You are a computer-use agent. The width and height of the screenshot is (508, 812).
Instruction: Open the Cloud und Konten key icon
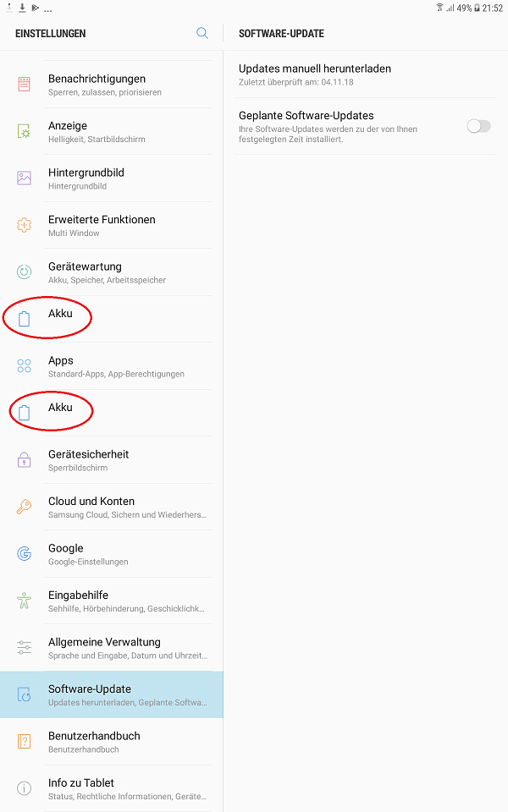click(24, 507)
